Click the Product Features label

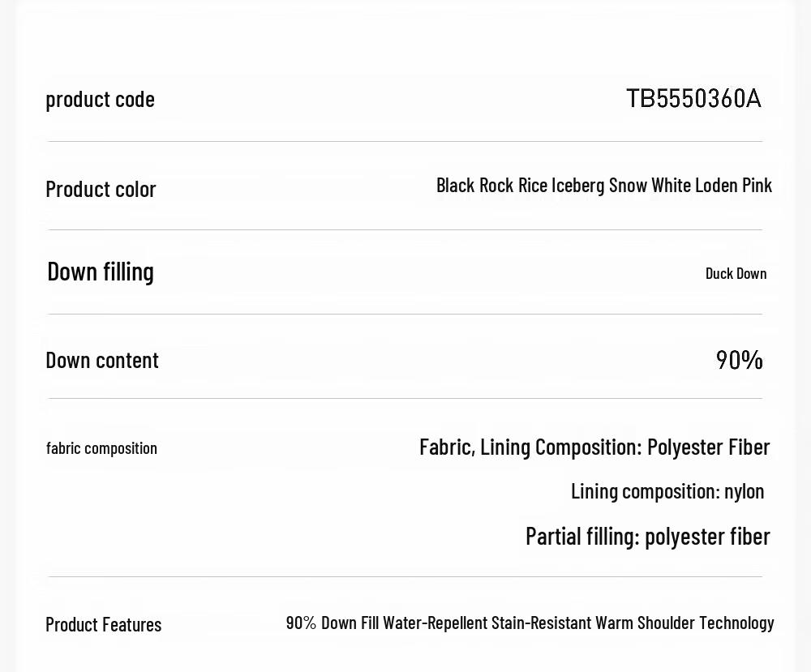104,624
